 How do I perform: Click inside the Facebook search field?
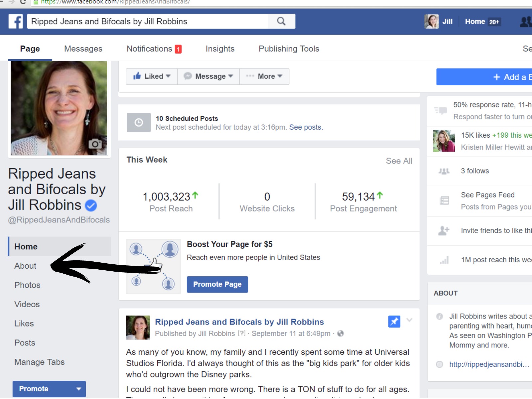click(147, 21)
